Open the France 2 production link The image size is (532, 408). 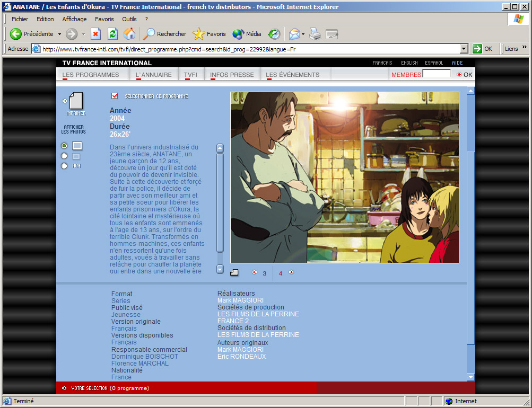click(x=233, y=321)
